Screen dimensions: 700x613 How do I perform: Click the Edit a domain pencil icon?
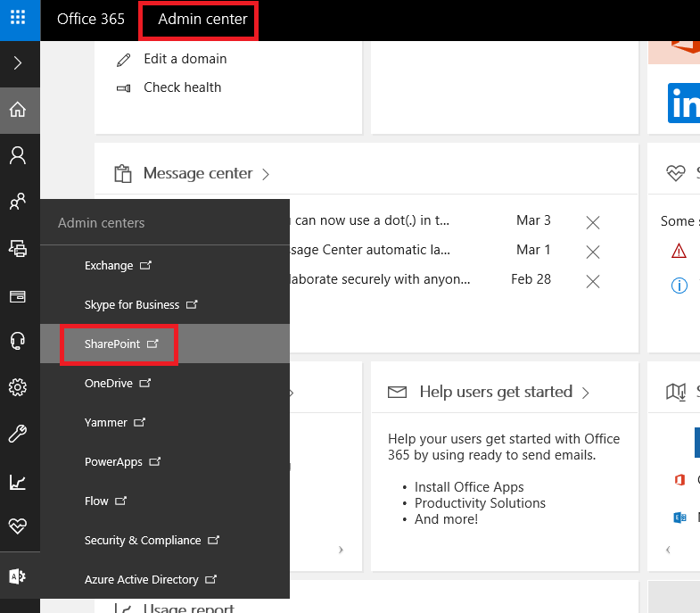(124, 60)
